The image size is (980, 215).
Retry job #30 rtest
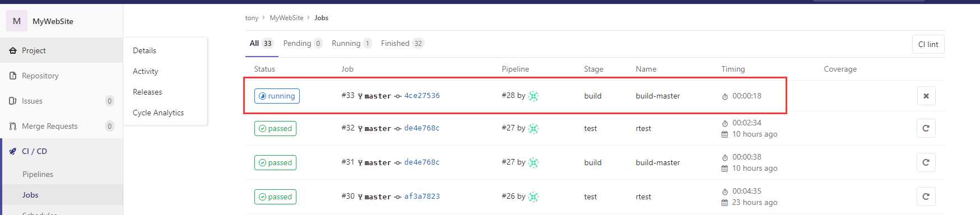[x=926, y=197]
